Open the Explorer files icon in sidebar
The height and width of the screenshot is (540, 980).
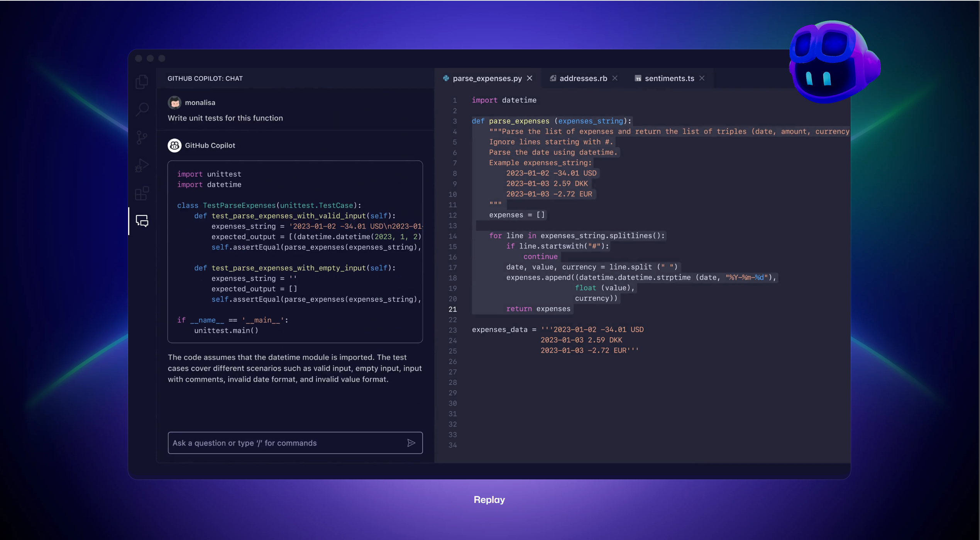pyautogui.click(x=142, y=81)
